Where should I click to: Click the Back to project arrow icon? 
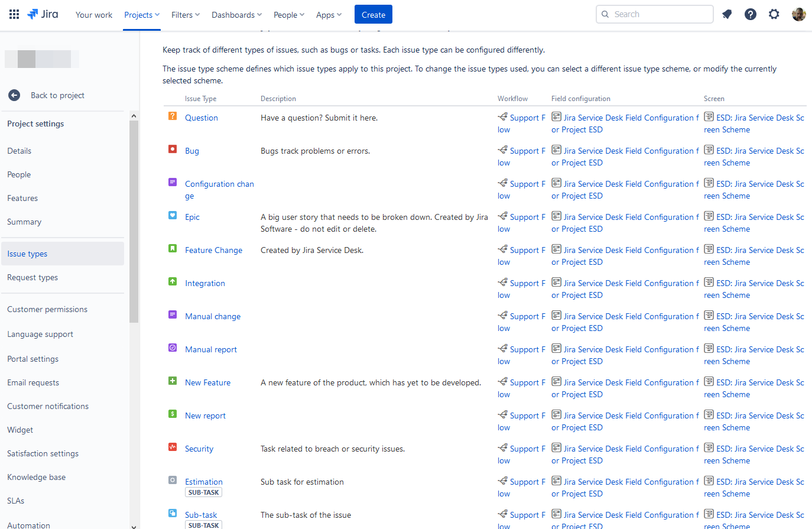(14, 95)
